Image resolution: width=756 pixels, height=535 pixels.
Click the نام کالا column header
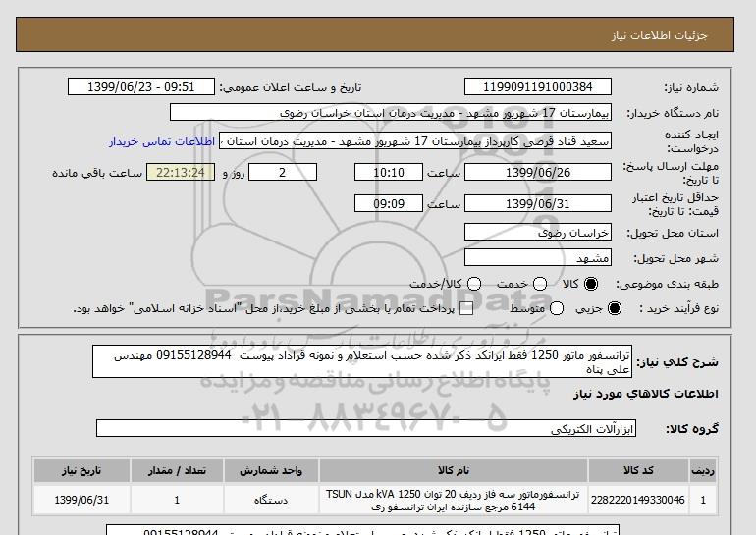(x=454, y=470)
